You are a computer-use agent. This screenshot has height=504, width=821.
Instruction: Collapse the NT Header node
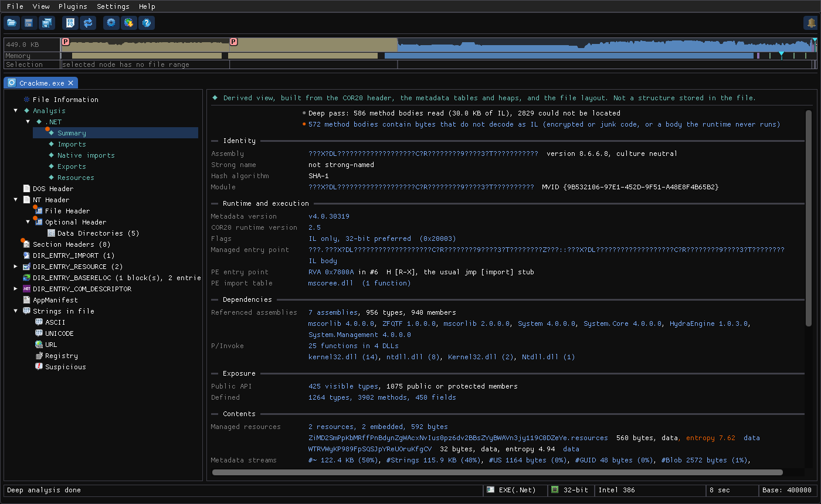(16, 200)
